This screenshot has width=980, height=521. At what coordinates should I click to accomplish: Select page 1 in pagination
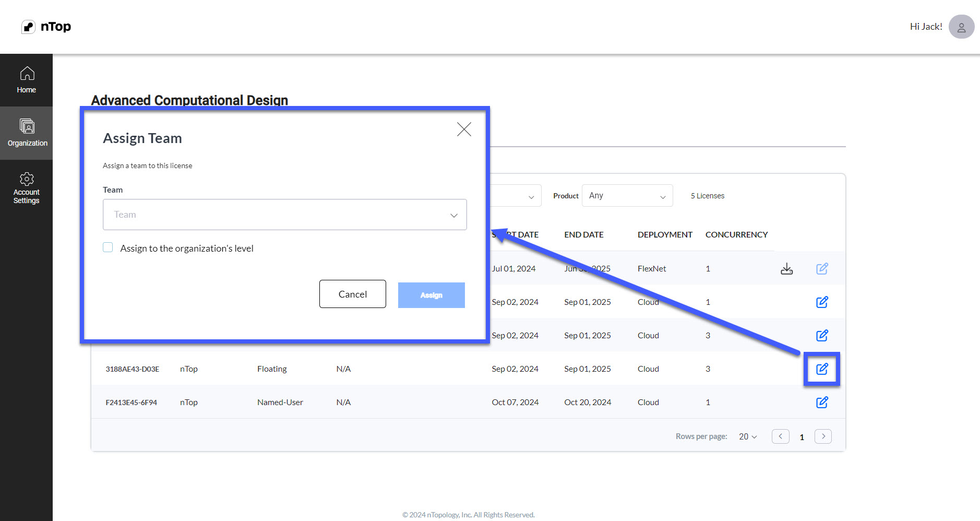click(x=802, y=437)
